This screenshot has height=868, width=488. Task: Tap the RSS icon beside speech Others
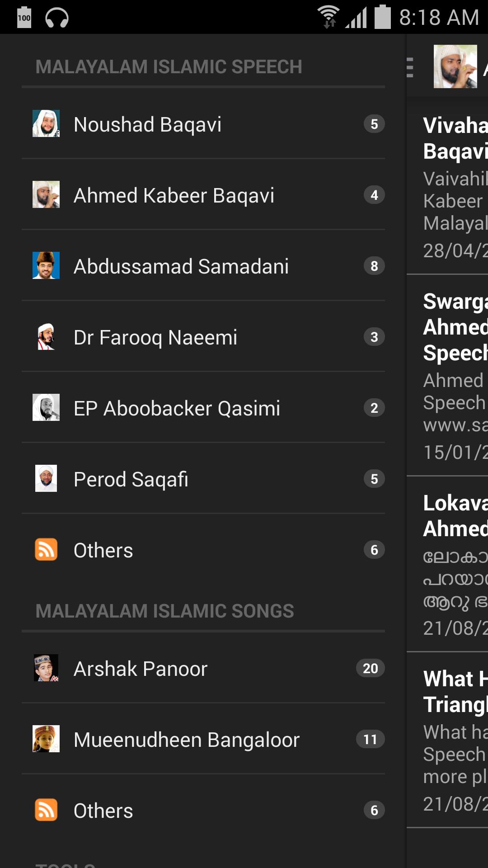46,550
